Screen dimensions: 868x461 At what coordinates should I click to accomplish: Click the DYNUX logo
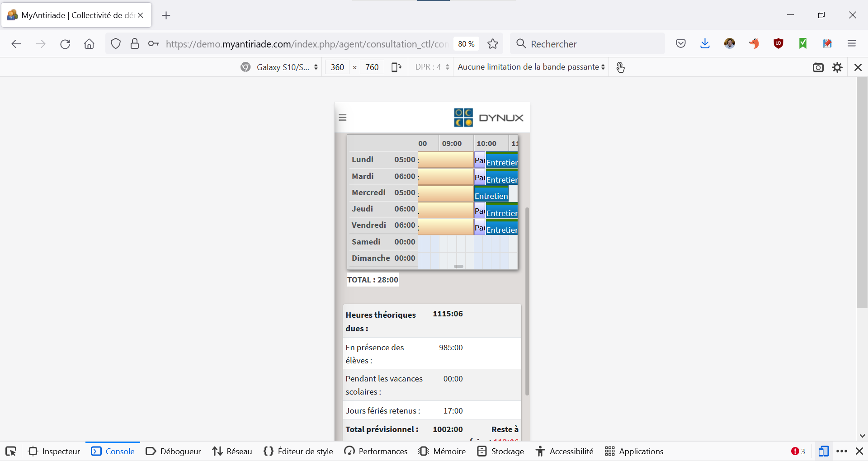(489, 118)
